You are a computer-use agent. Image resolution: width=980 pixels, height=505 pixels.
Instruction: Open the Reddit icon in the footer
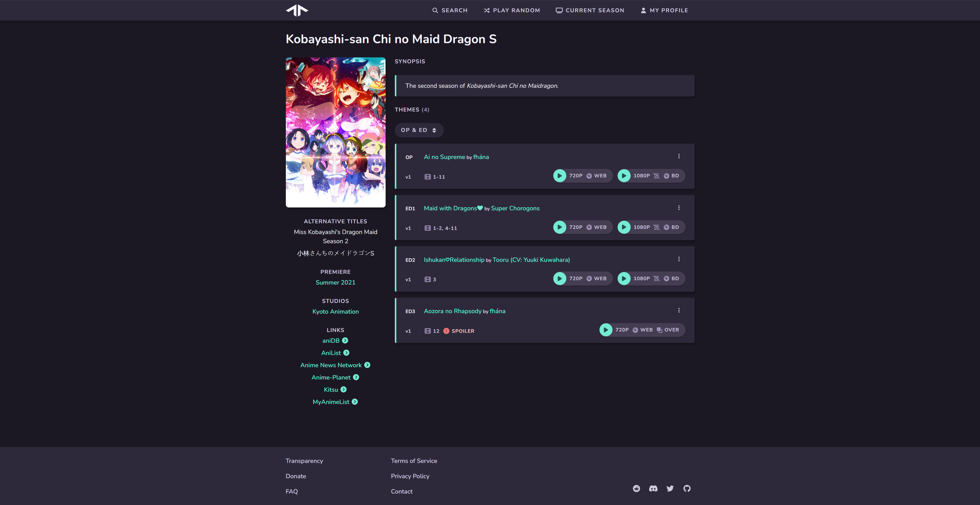pyautogui.click(x=636, y=488)
